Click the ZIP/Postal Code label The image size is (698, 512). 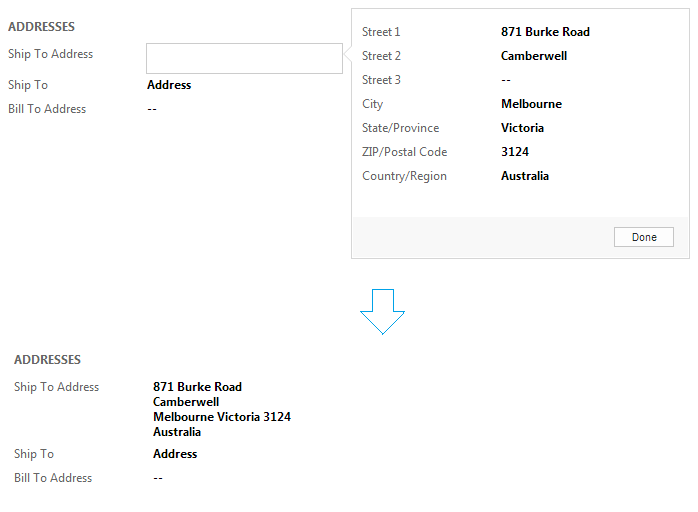[404, 152]
